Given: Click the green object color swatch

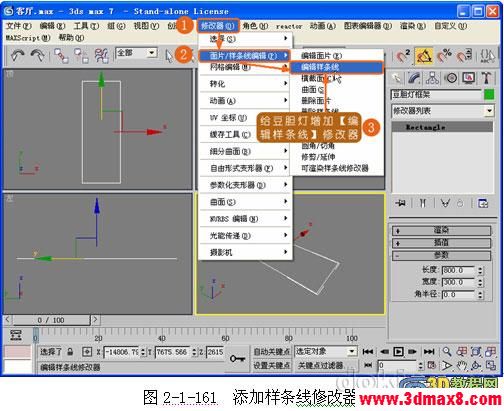Looking at the screenshot, I should pos(489,95).
